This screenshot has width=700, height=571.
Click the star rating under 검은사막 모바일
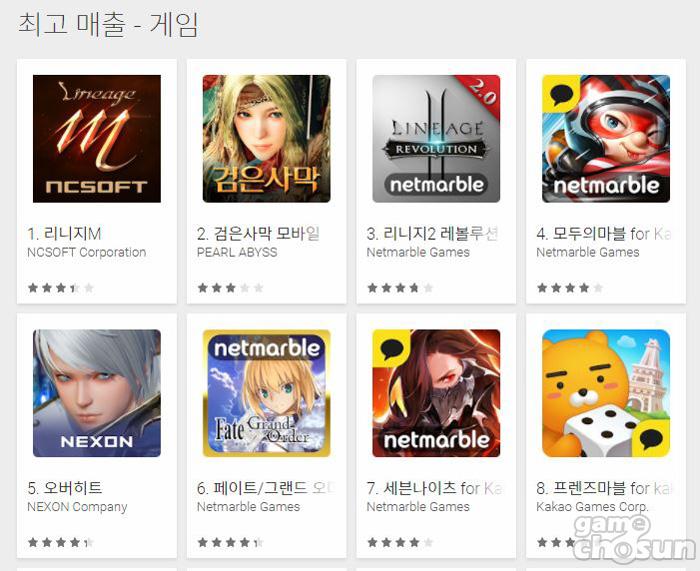230,288
